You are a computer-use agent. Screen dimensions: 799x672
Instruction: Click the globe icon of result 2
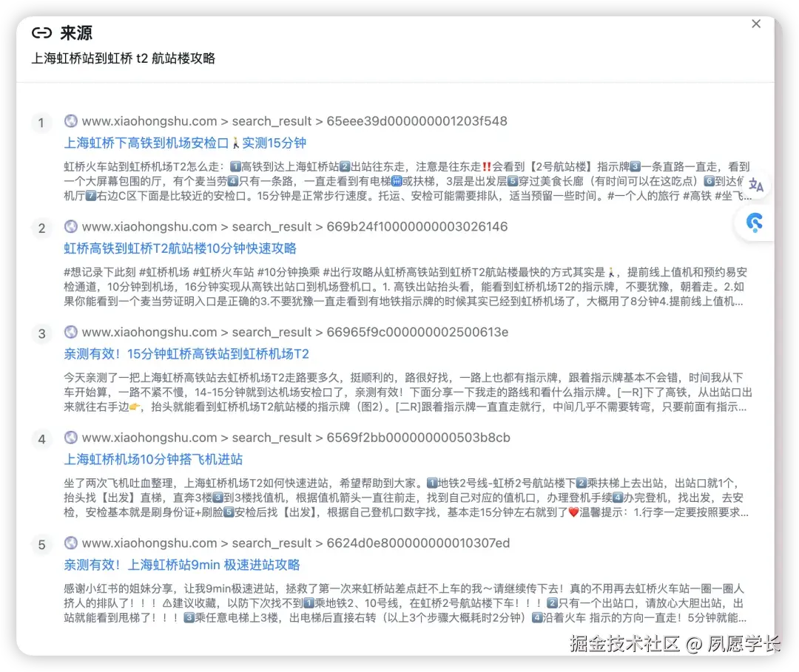click(71, 227)
